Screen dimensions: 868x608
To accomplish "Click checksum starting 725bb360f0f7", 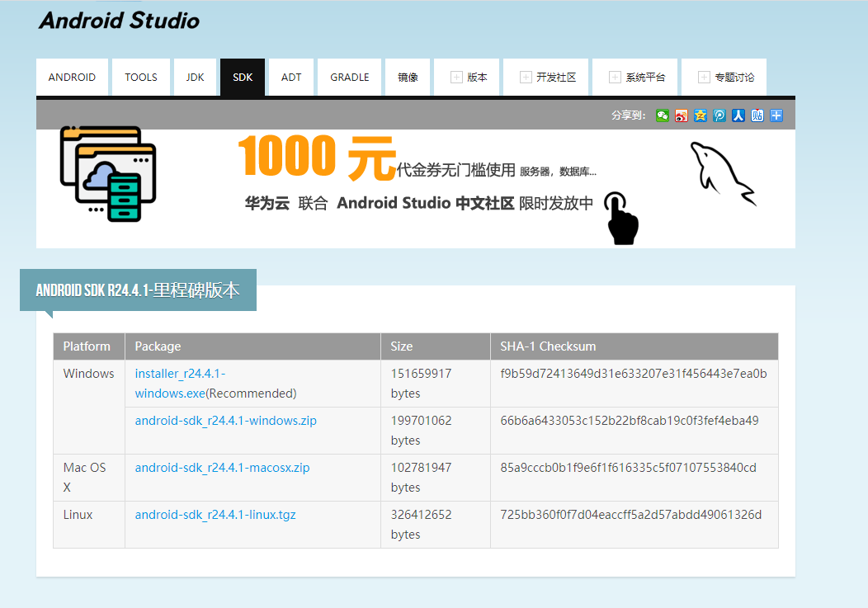I will pos(631,515).
